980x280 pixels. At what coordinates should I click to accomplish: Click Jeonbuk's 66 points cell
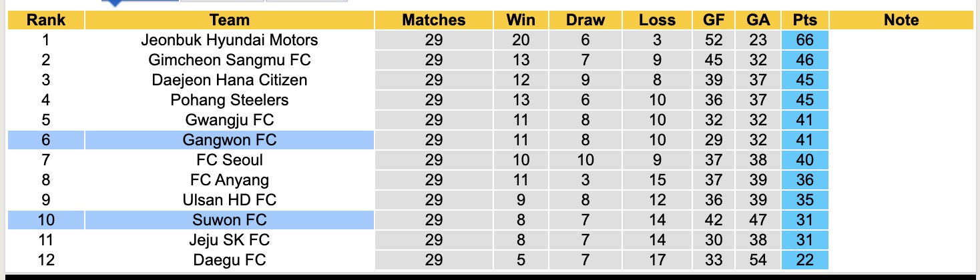click(x=804, y=40)
